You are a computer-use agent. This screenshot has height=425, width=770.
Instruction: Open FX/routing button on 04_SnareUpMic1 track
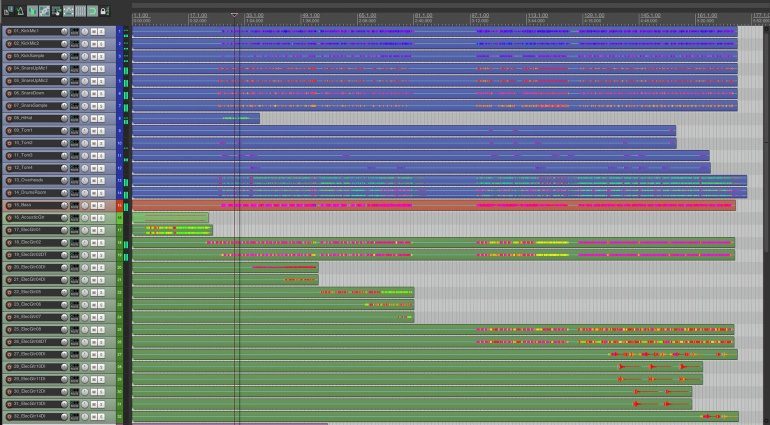pos(74,69)
